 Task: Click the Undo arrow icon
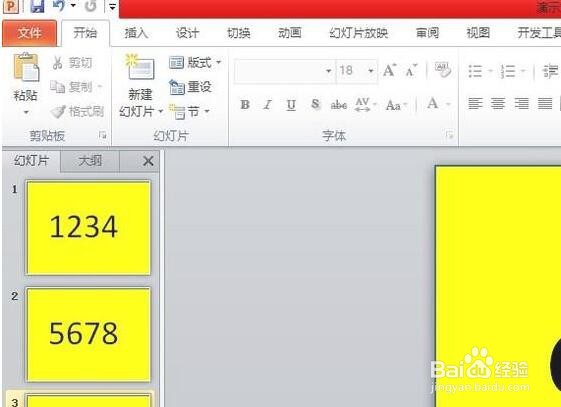point(59,6)
